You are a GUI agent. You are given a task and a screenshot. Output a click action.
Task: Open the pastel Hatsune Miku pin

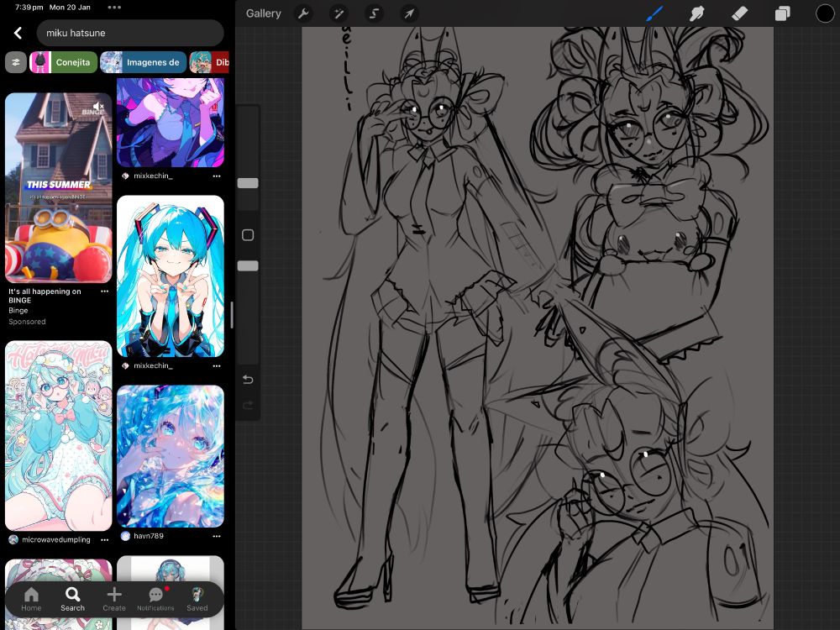pos(59,435)
